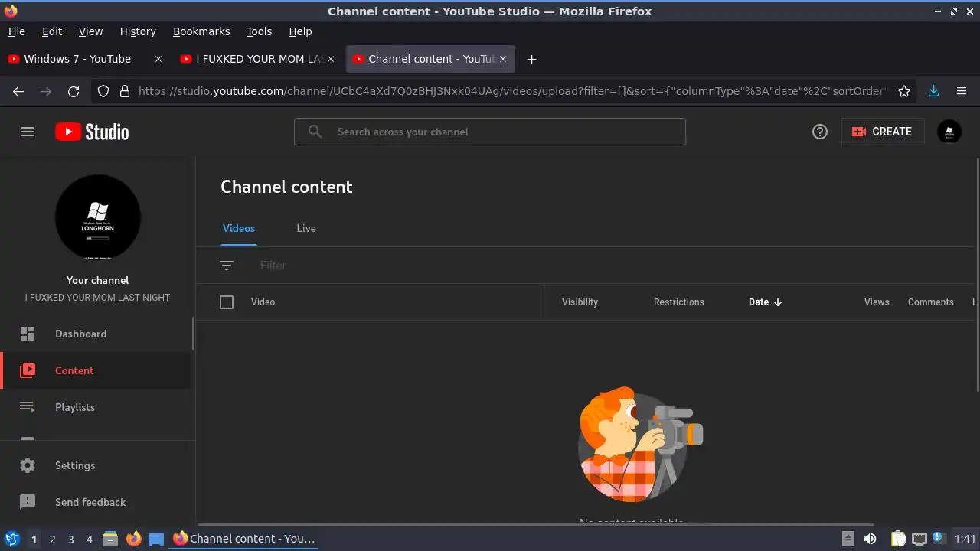Viewport: 980px width, 551px height.
Task: Click the system start menu icon
Action: (x=12, y=539)
